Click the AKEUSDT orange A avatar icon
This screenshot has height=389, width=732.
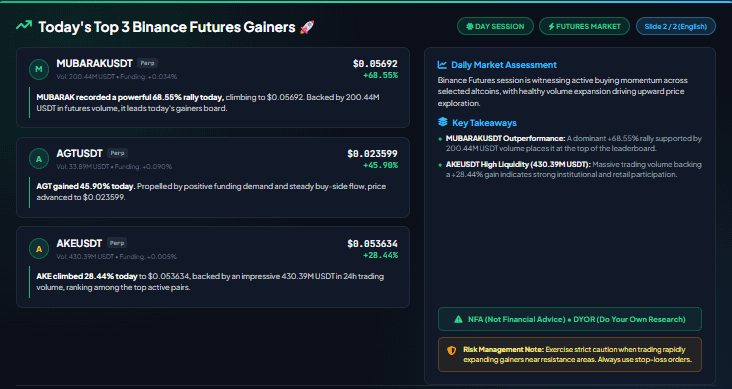tap(39, 249)
